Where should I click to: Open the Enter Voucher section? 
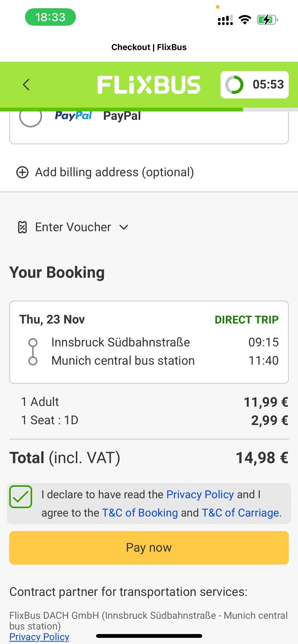73,227
